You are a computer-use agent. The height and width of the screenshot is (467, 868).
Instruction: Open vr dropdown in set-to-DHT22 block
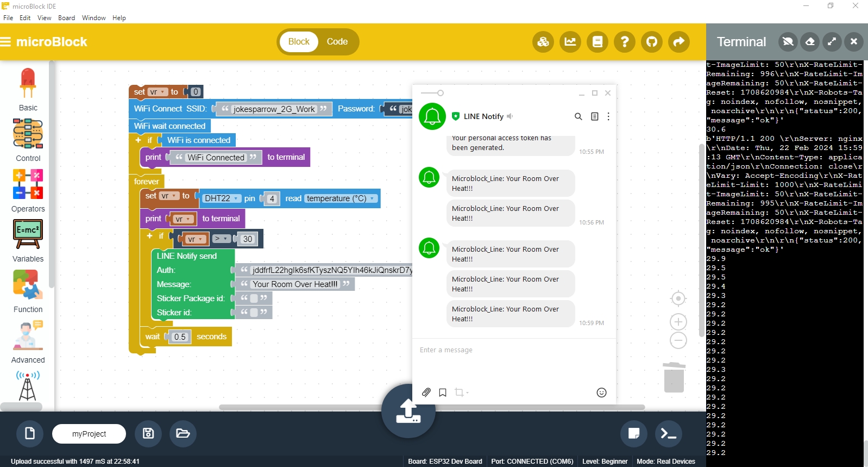point(168,196)
